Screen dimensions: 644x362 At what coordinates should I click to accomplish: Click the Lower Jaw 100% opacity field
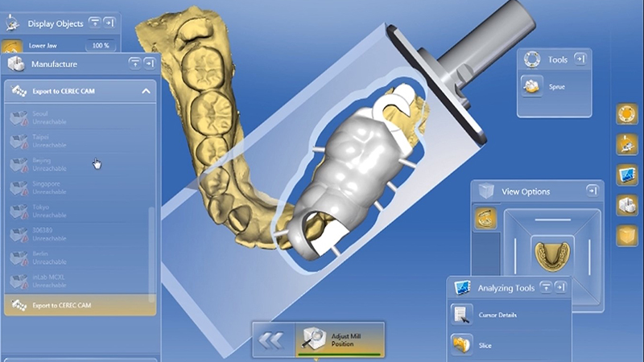[99, 46]
